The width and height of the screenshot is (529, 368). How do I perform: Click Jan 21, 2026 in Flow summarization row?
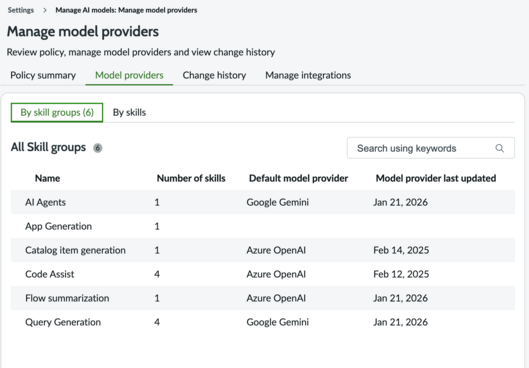pyautogui.click(x=400, y=298)
